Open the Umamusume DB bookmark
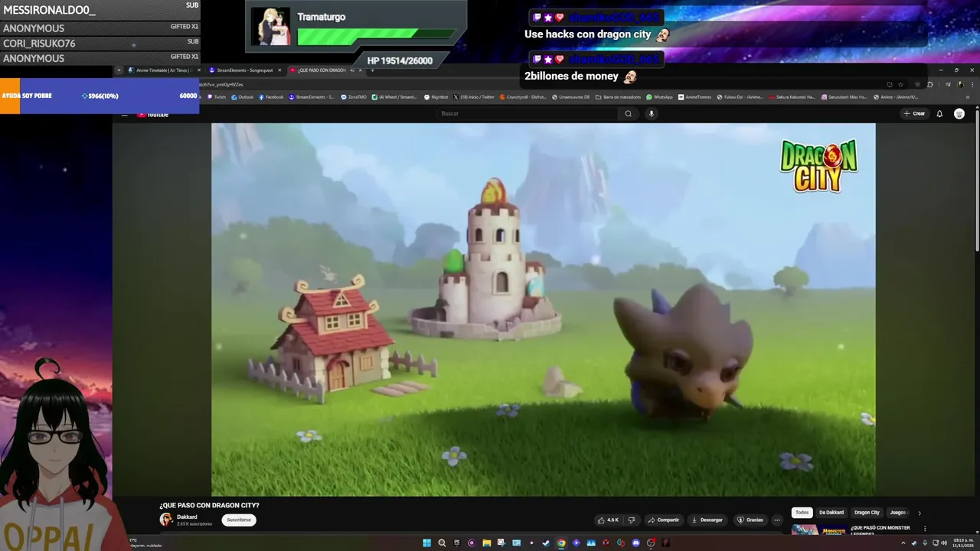This screenshot has width=980, height=551. pyautogui.click(x=570, y=97)
